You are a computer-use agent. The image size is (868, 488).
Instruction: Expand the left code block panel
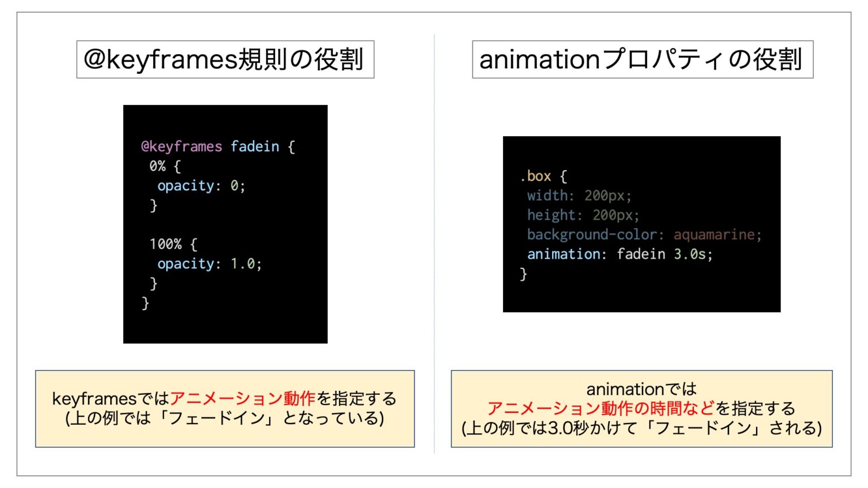225,224
